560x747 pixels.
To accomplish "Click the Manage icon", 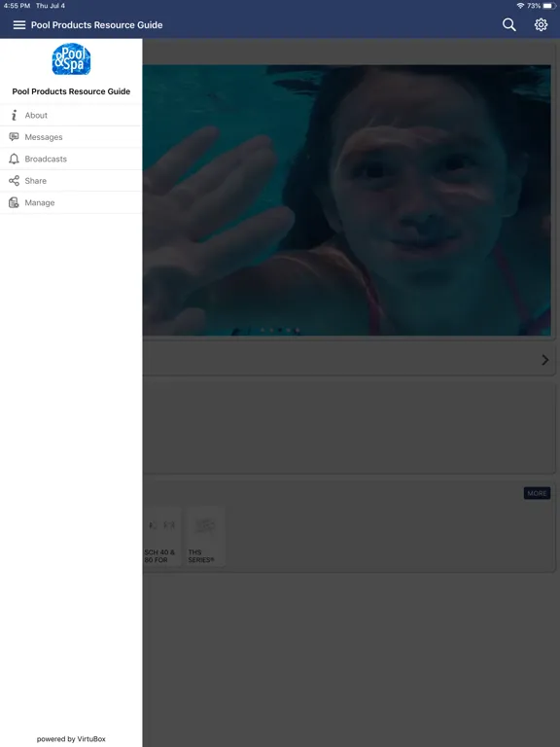I will tap(14, 202).
